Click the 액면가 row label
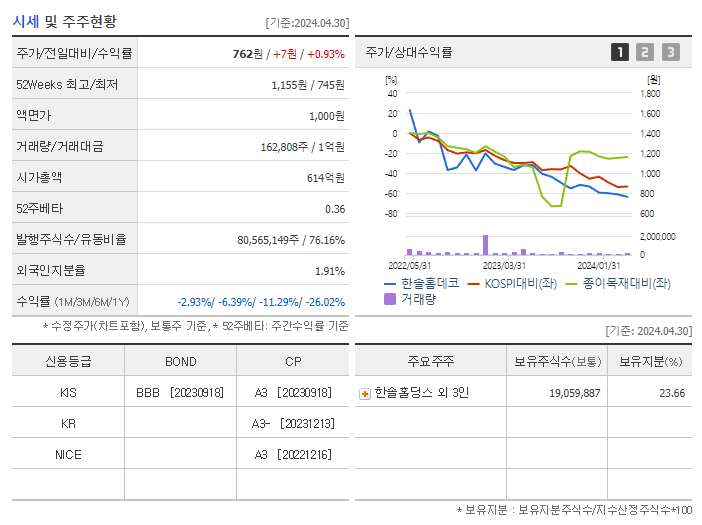702x525 pixels. coord(34,115)
